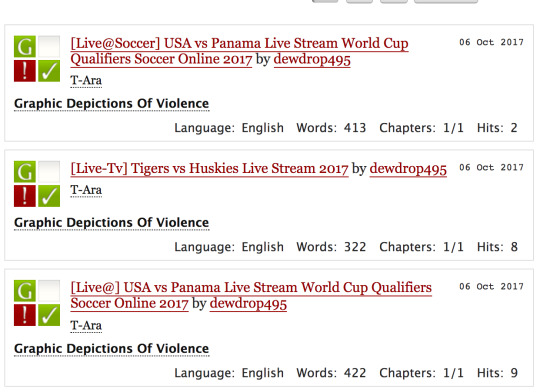Viewport: 540px width, 392px height.
Task: Click the blank category icon on the [Live@] USA vs Panama work
Action: click(x=49, y=291)
